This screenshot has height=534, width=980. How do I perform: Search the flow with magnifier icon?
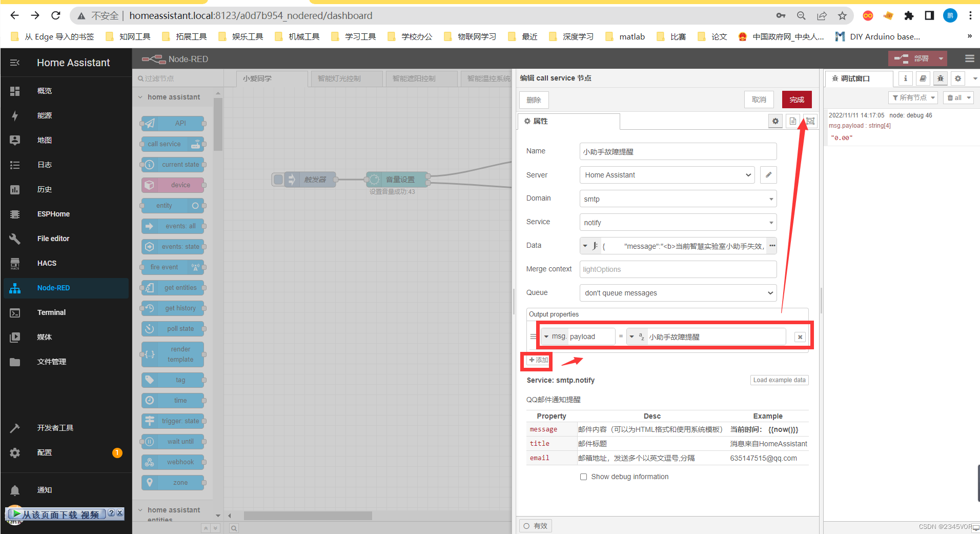point(234,528)
